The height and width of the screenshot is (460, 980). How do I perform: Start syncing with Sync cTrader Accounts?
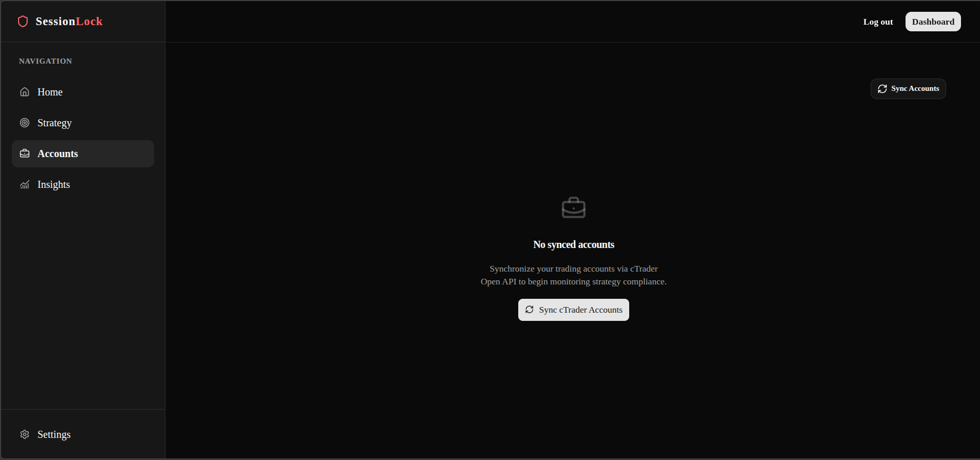click(x=574, y=310)
